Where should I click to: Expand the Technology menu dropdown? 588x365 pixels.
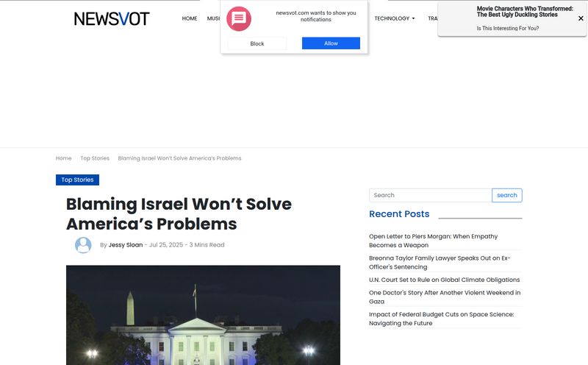pyautogui.click(x=395, y=18)
